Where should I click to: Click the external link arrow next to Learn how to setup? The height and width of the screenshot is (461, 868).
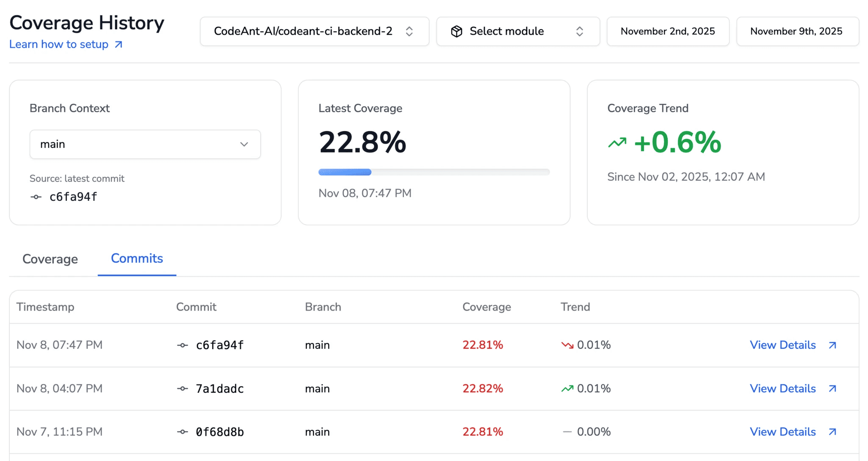(119, 44)
